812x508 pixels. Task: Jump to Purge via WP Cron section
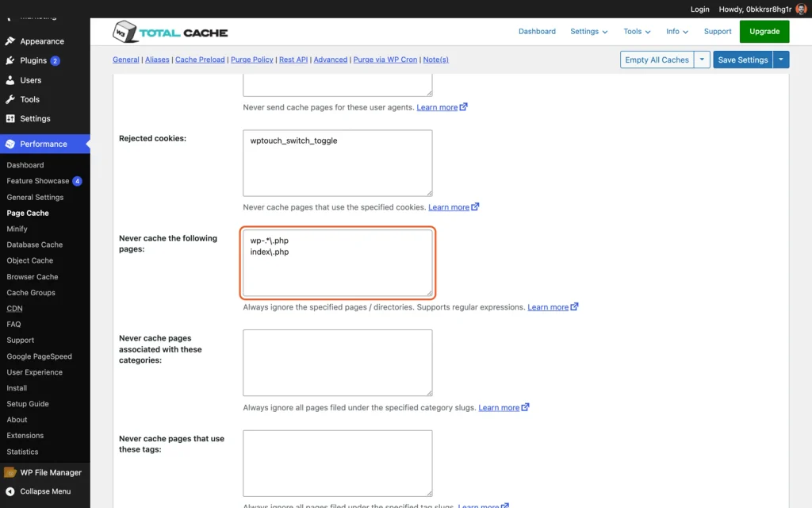tap(385, 60)
